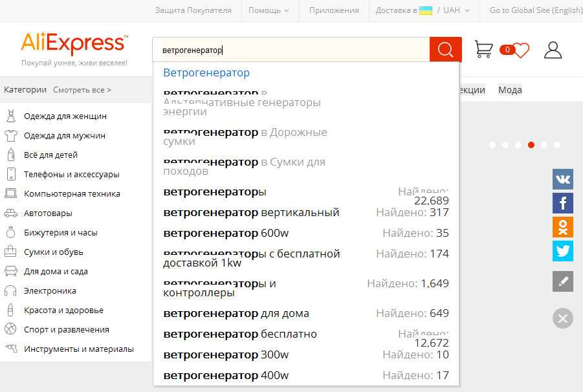Viewport: 583px width, 392px height.
Task: Close the floating side panel
Action: pyautogui.click(x=563, y=318)
